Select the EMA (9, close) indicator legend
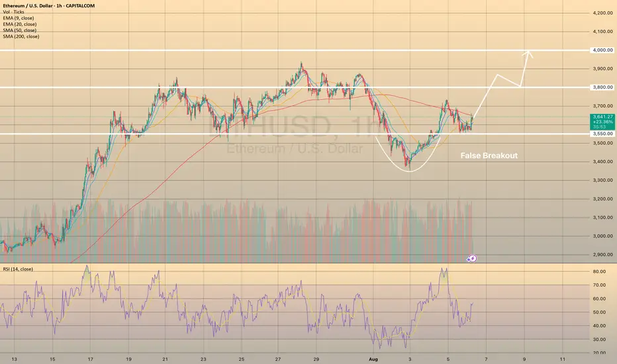Image resolution: width=617 pixels, height=364 pixels. tap(19, 18)
